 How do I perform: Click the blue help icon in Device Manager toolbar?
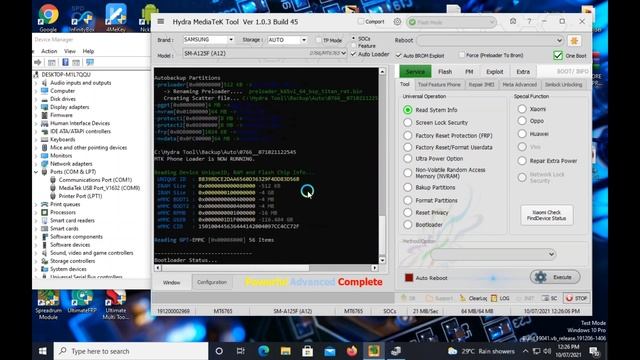[65, 62]
